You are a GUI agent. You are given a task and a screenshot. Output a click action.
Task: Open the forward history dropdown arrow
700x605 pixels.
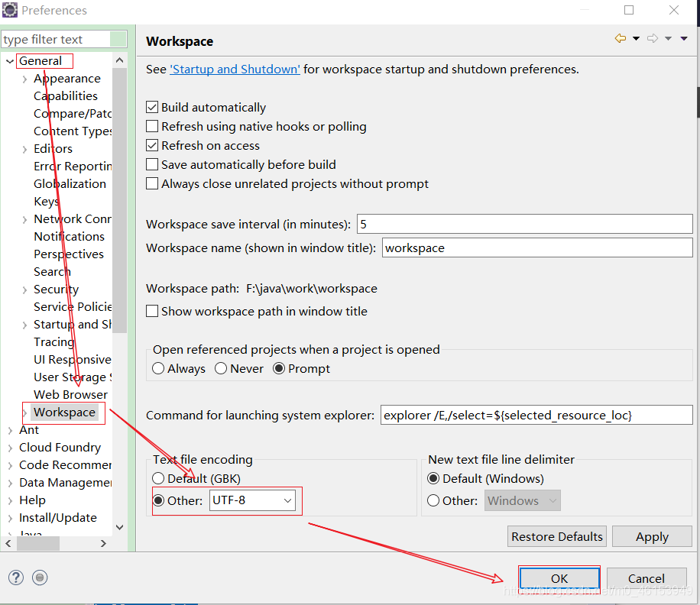(669, 39)
